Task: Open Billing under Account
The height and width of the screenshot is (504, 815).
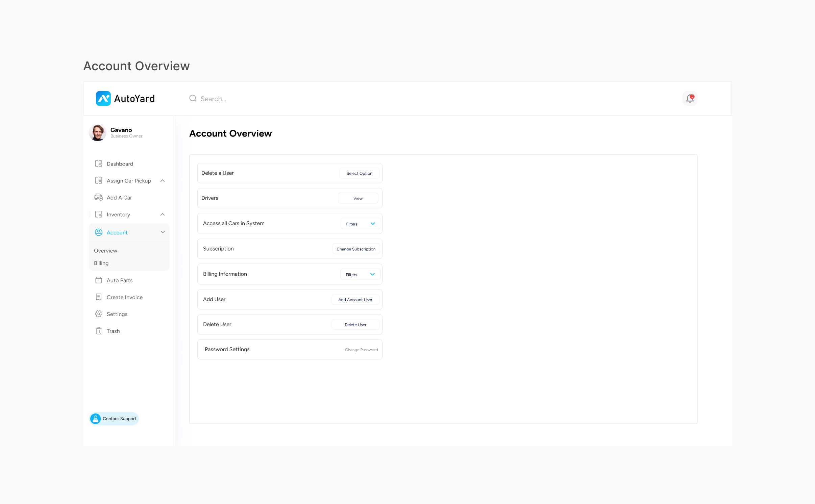Action: click(x=101, y=263)
